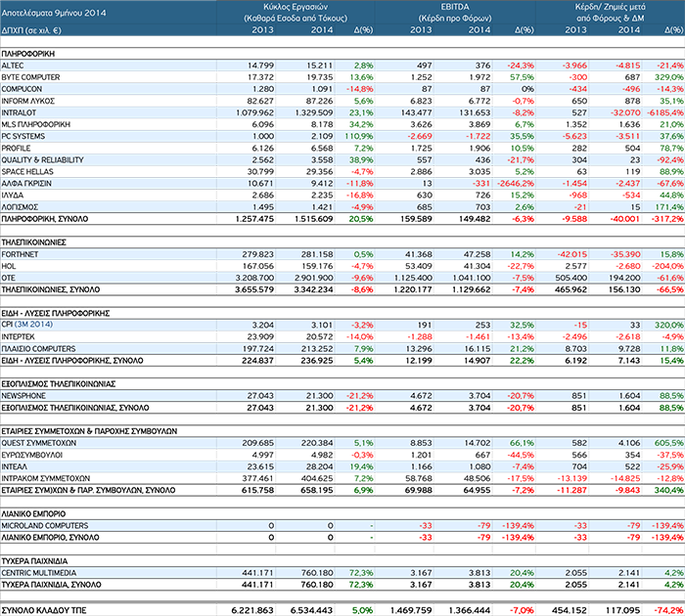Select the ΛΟΓΙΣΜΟΣ row label

pyautogui.click(x=20, y=207)
